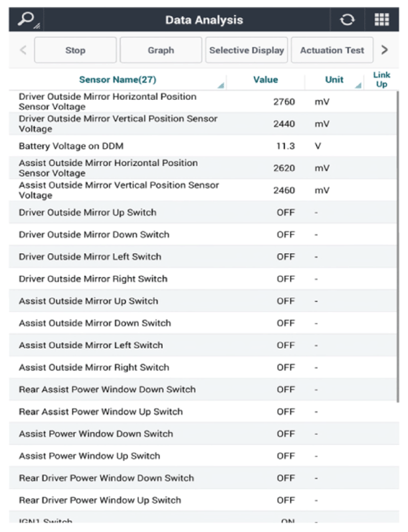Start the Actuation Test
Image resolution: width=408 pixels, height=532 pixels.
(332, 50)
